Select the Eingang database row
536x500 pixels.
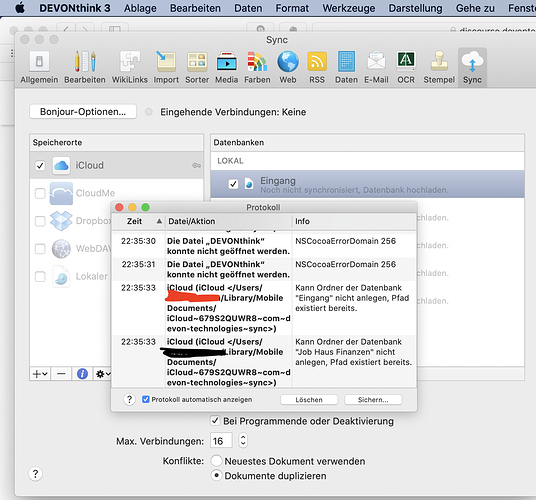367,184
